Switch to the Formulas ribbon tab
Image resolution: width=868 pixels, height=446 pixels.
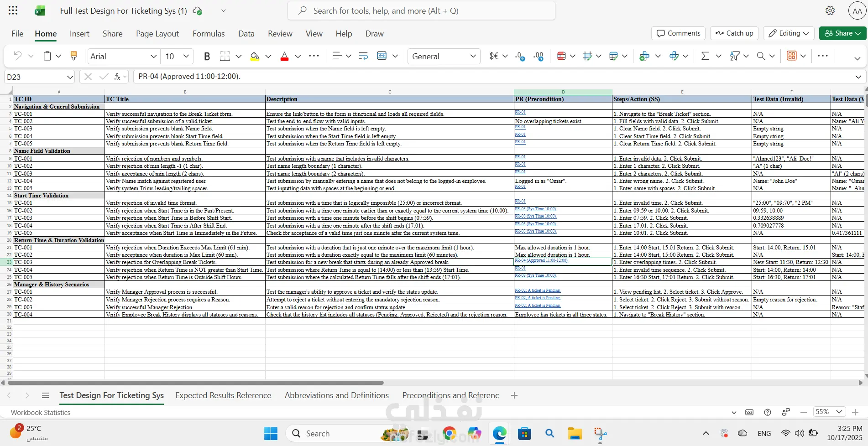click(209, 34)
